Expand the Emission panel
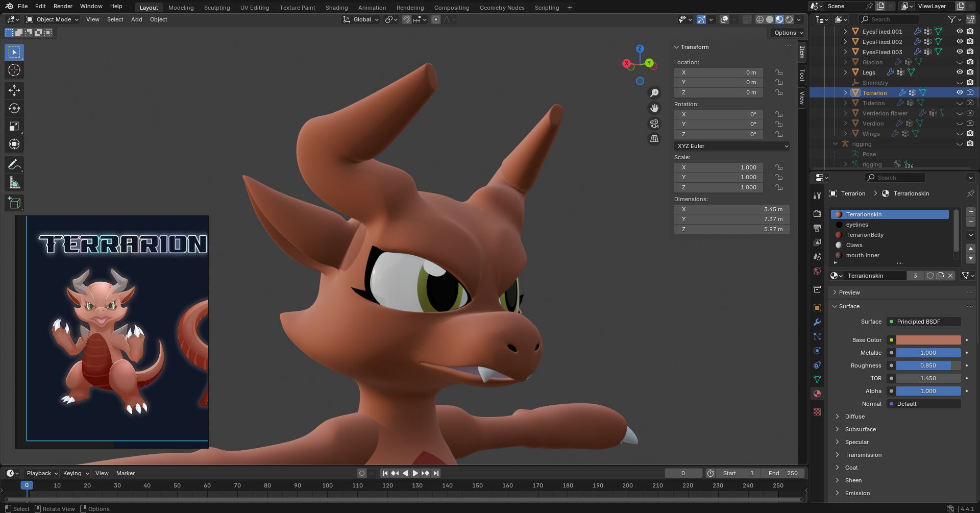 click(857, 493)
